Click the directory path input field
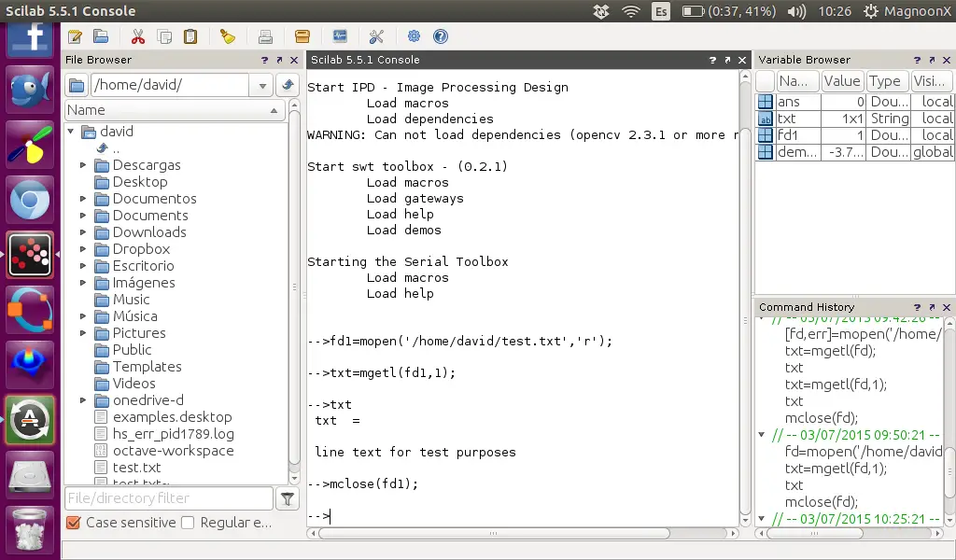Image resolution: width=956 pixels, height=560 pixels. click(170, 85)
